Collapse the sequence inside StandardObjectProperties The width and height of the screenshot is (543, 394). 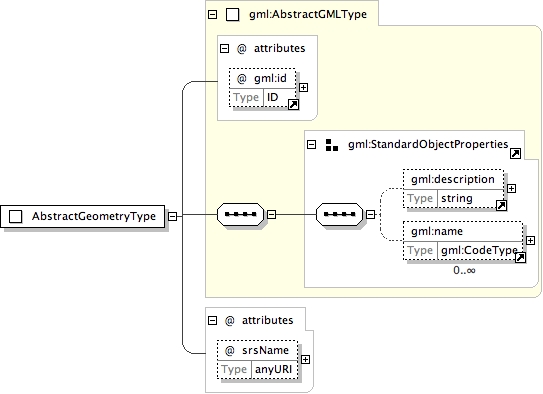pyautogui.click(x=370, y=215)
